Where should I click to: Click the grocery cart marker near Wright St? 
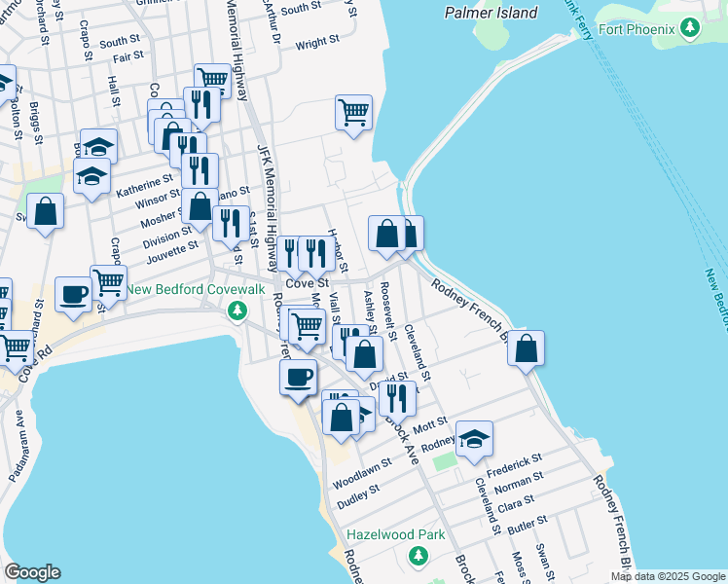354,116
